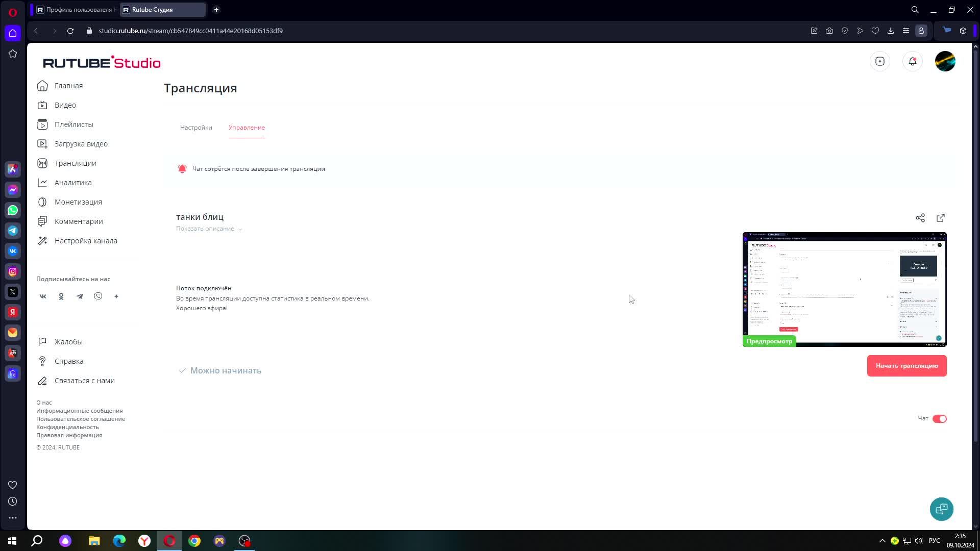Viewport: 980px width, 551px height.
Task: Open the support chat widget
Action: [x=941, y=509]
